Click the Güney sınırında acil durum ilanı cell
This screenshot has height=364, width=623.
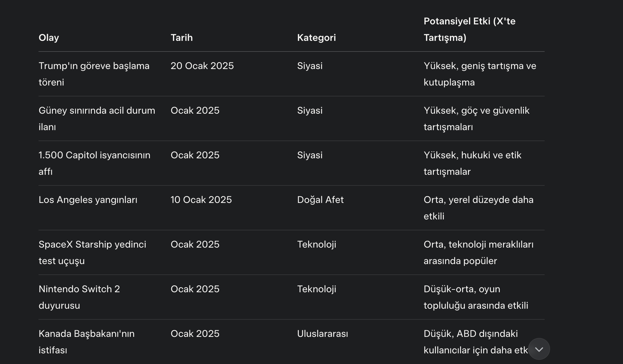[x=97, y=119]
